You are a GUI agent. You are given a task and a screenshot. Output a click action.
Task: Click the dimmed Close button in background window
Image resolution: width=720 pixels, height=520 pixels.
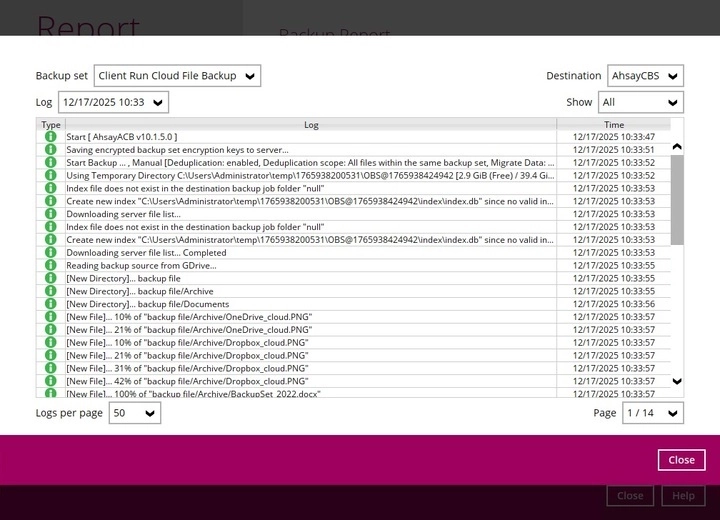click(630, 496)
